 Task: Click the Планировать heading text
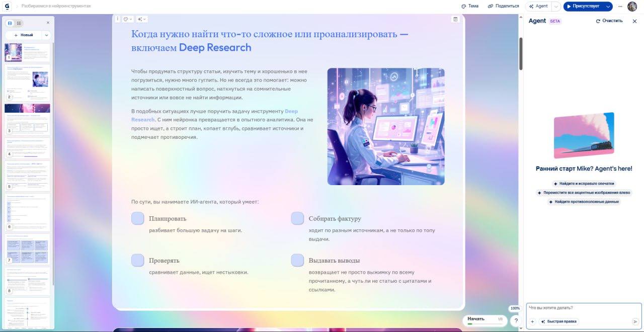click(168, 219)
